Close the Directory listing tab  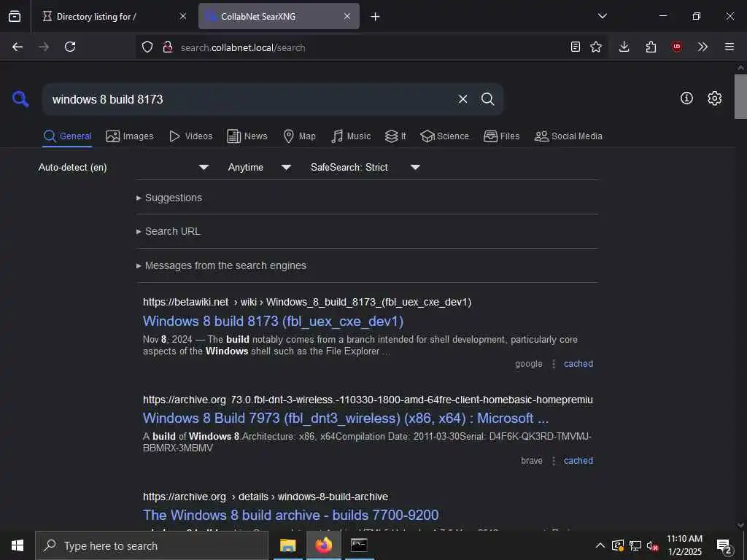[x=183, y=16]
